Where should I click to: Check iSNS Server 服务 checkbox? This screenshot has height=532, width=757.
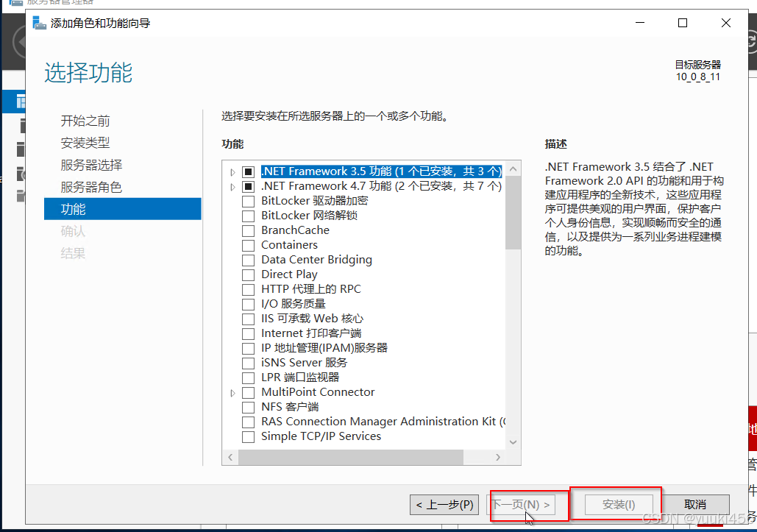tap(248, 363)
